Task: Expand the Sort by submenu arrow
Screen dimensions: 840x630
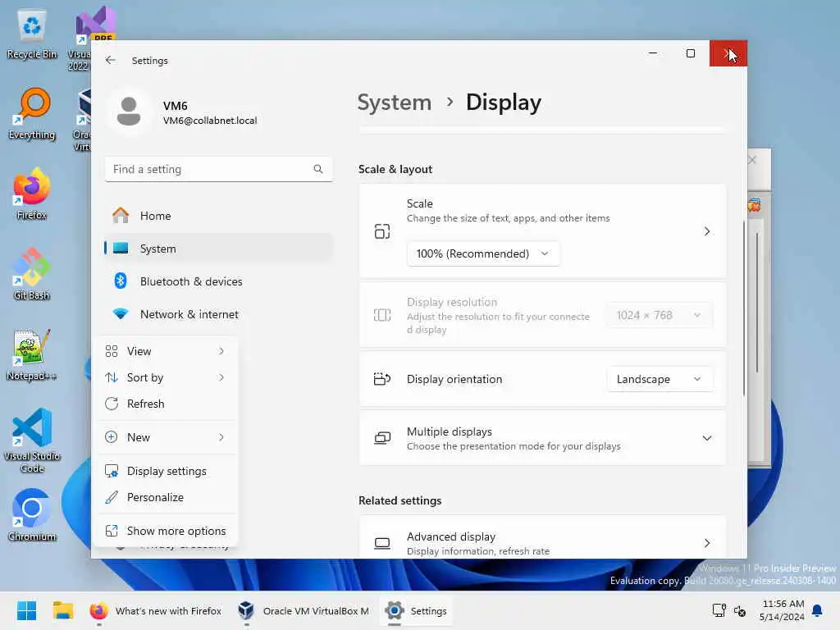Action: [x=221, y=377]
